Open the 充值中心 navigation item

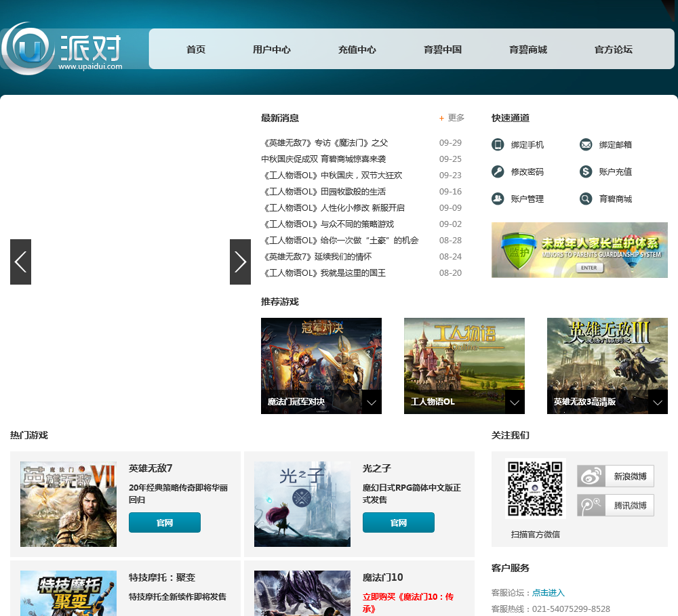357,49
